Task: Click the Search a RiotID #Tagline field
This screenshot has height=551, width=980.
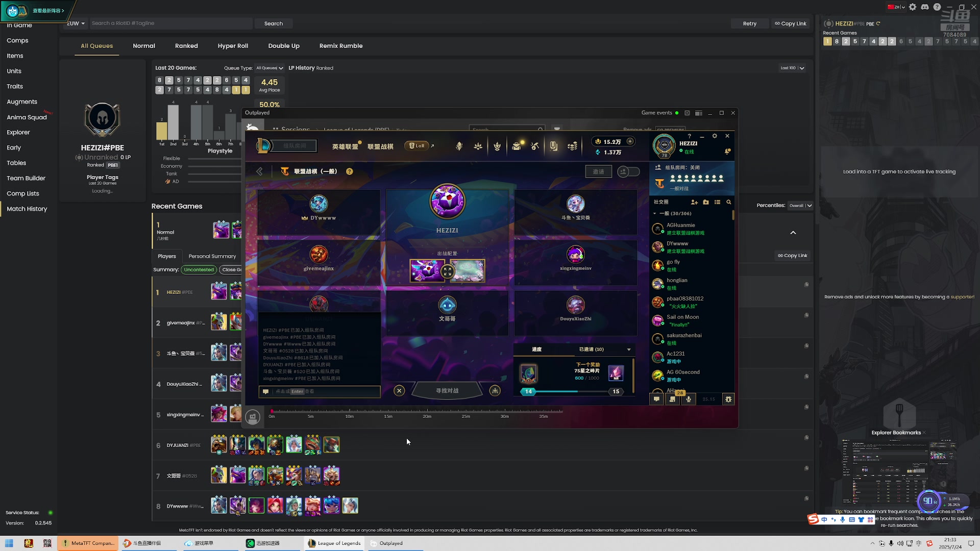Action: 171,23
